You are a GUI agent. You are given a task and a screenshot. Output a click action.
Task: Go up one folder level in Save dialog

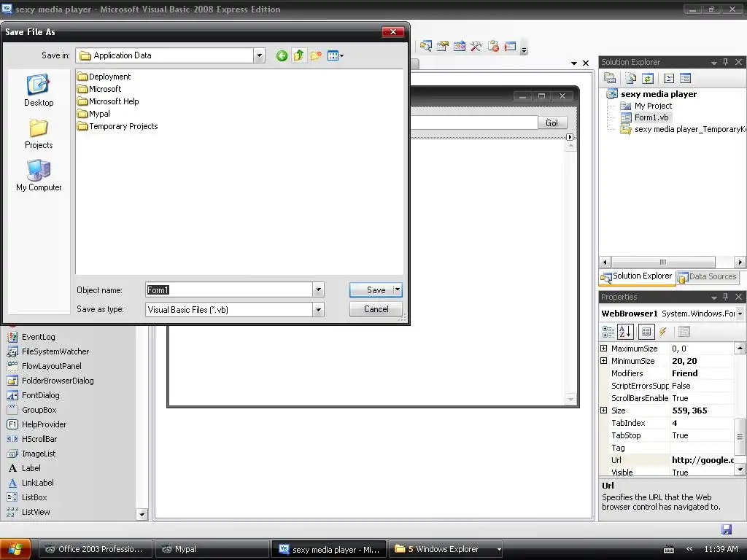[x=298, y=55]
